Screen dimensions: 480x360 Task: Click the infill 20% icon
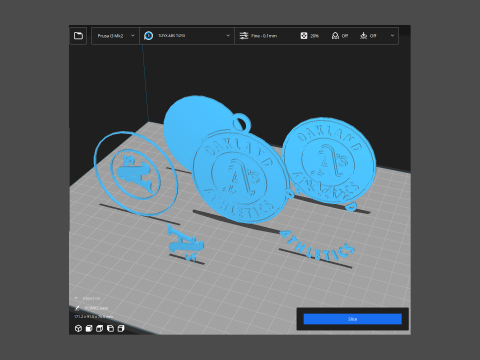coord(304,36)
